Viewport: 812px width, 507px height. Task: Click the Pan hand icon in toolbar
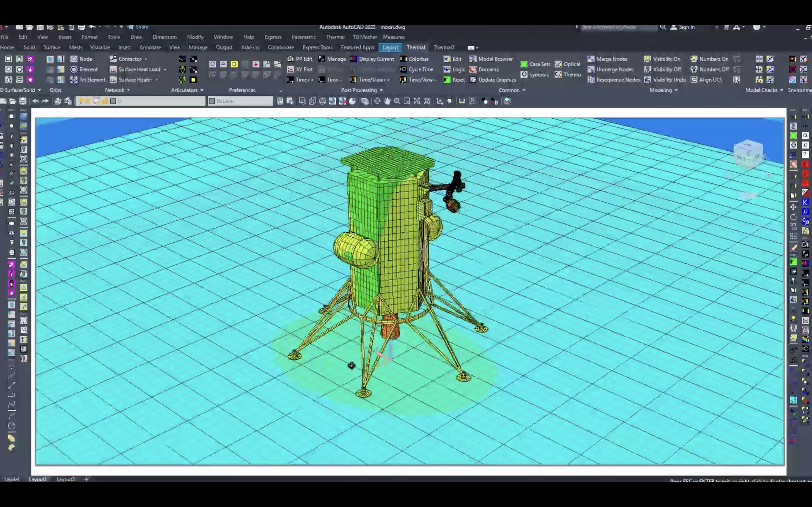[x=387, y=101]
